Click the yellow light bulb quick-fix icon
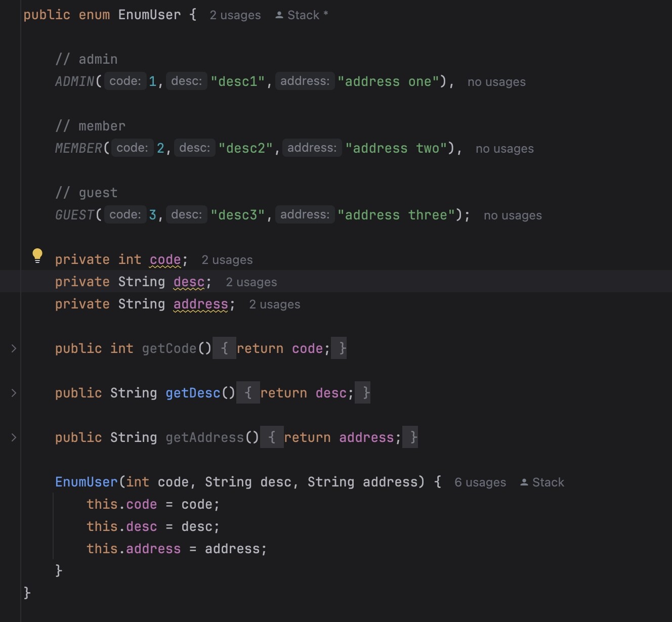Screen dimensions: 672x622 (x=37, y=255)
